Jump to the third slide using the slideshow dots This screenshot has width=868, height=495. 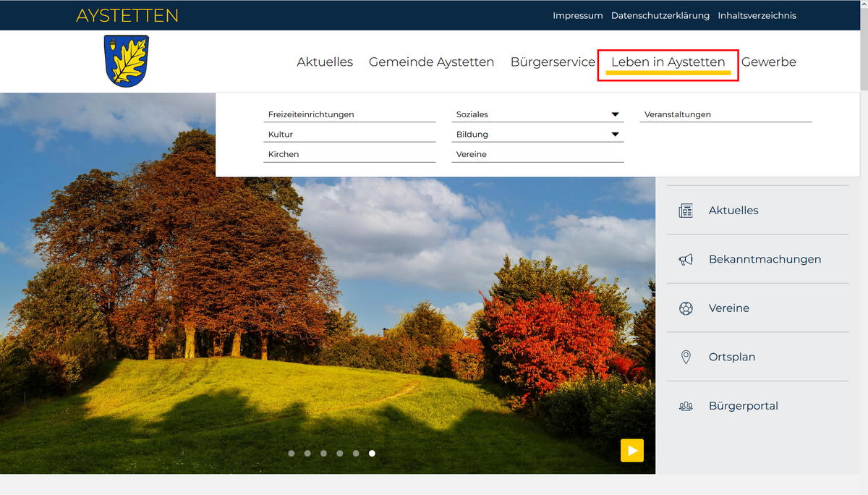(x=323, y=454)
